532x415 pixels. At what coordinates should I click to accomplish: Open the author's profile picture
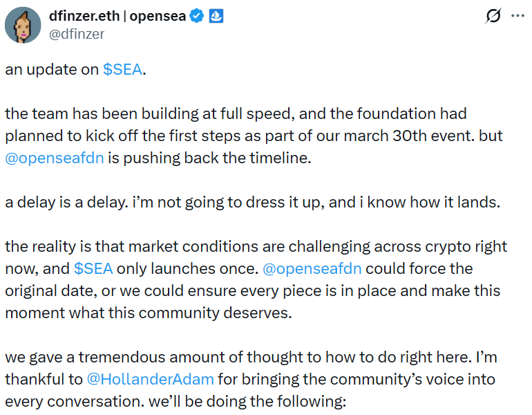(22, 25)
